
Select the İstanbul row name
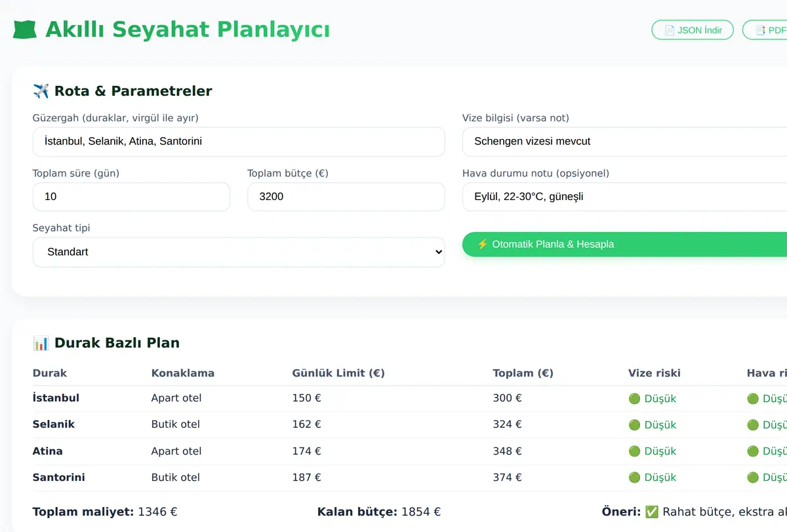(x=56, y=398)
